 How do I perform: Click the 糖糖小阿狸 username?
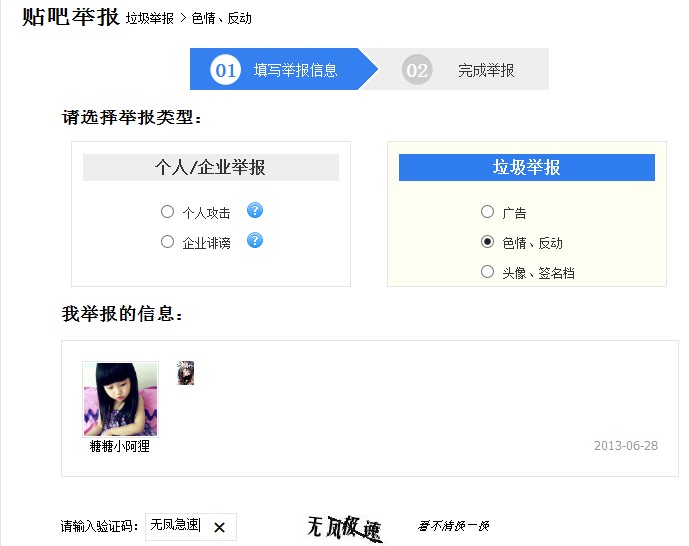point(120,446)
